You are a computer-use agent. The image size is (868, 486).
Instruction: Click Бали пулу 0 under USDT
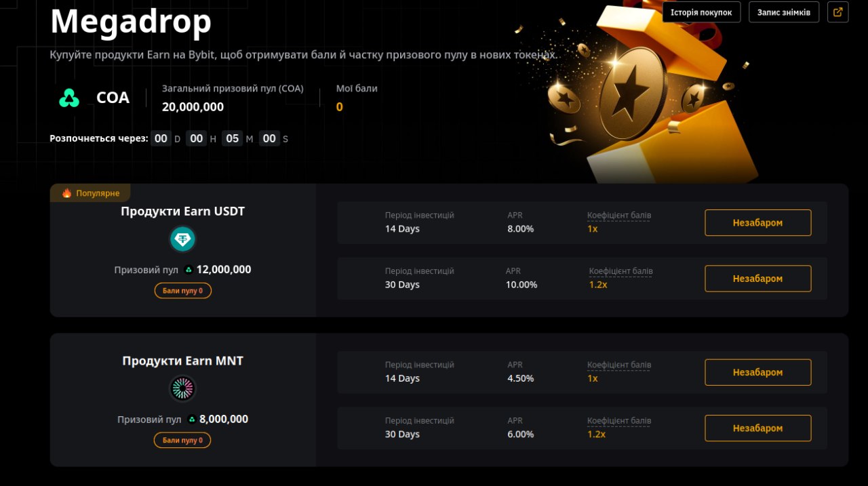[182, 291]
